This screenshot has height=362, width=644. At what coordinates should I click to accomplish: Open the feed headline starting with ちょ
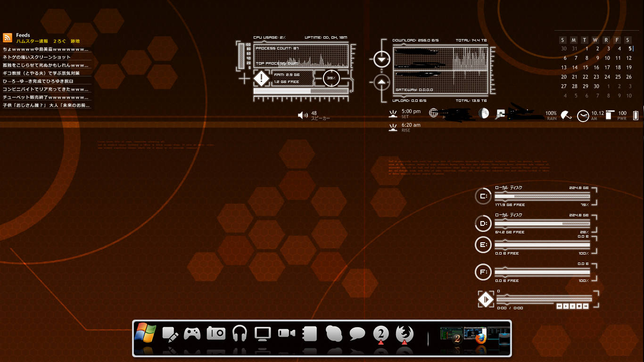(46, 49)
